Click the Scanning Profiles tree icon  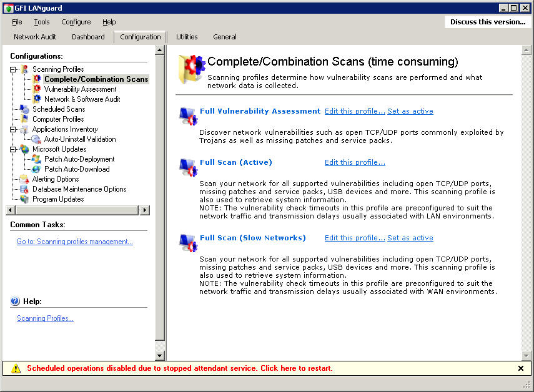(25, 69)
